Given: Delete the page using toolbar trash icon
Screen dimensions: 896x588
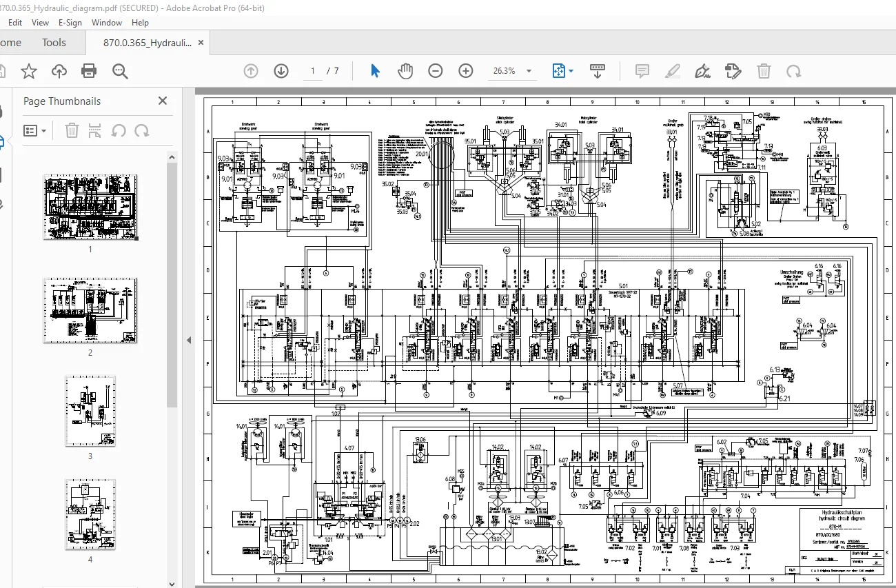Looking at the screenshot, I should tap(764, 70).
